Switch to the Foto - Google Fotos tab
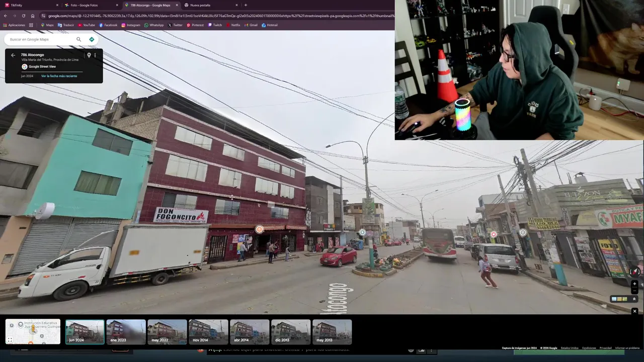 (x=91, y=5)
